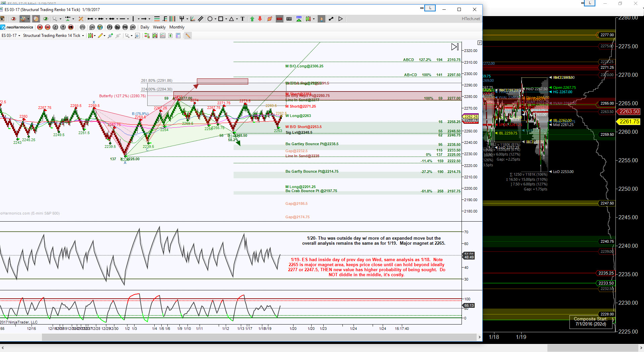Toggle the red eye visibility icon
Image resolution: width=644 pixels, height=352 pixels.
coord(14,19)
